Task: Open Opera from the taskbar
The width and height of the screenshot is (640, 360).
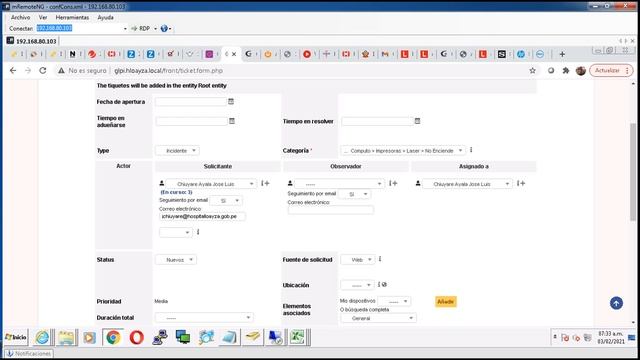Action: (x=136, y=338)
